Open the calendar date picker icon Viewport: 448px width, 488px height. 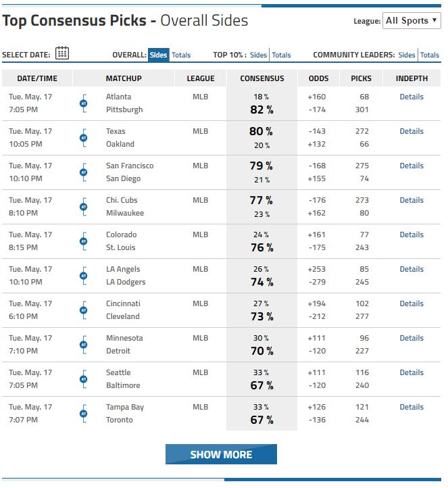pos(62,53)
